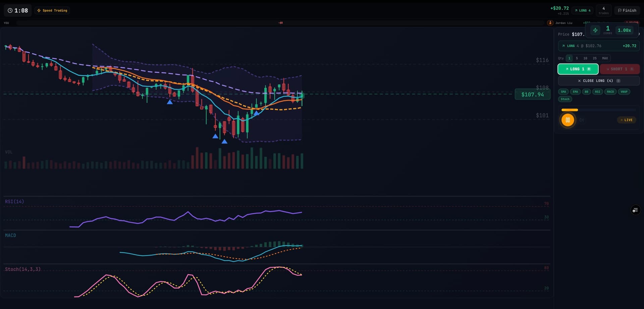Pause the live chart playback
Image resolution: width=644 pixels, height=309 pixels.
(x=568, y=120)
